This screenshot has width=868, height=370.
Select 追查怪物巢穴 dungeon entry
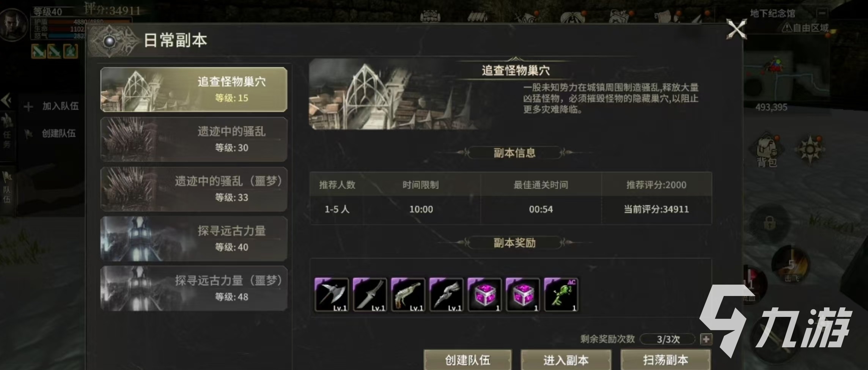(194, 90)
